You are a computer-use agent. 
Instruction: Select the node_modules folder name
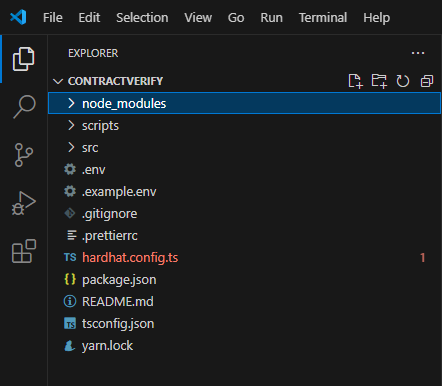(124, 104)
